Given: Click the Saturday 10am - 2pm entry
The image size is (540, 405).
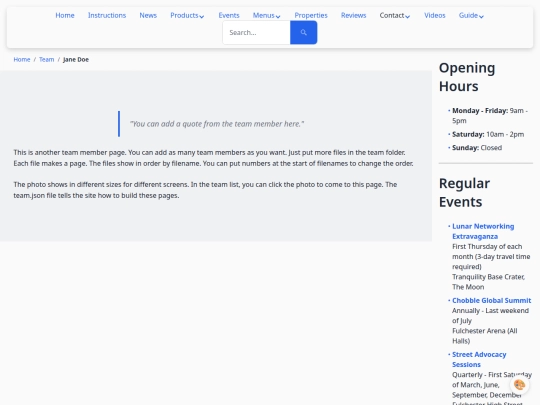Looking at the screenshot, I should (488, 134).
